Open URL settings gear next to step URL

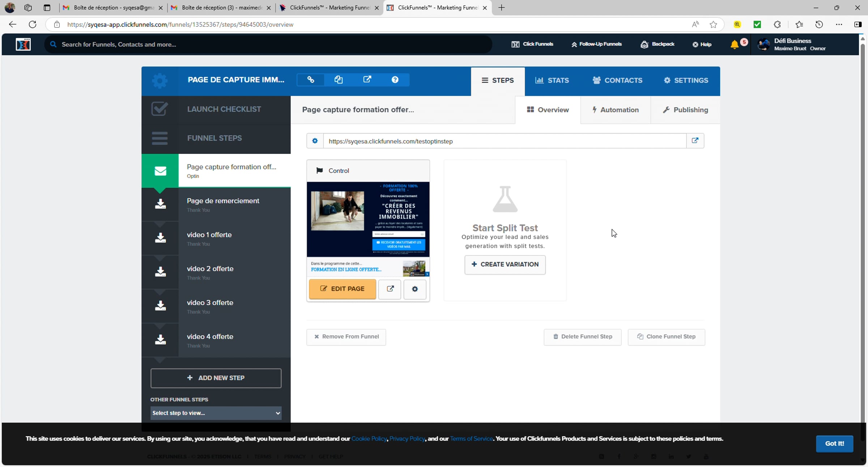pyautogui.click(x=315, y=141)
